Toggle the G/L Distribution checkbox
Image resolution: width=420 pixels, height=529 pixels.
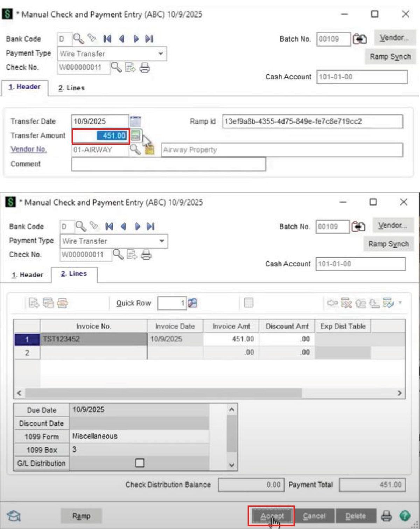pos(140,463)
